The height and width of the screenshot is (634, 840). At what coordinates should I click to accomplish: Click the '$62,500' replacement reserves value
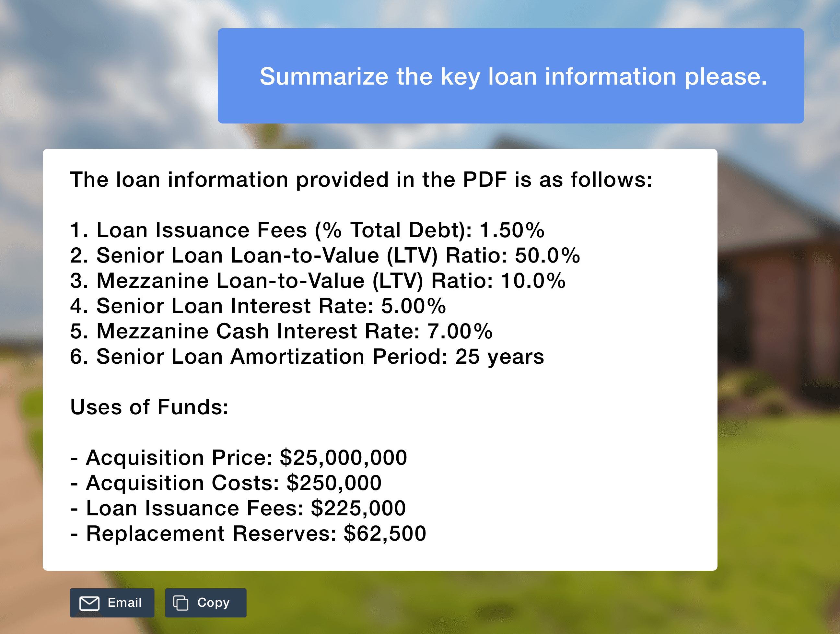[x=385, y=534]
